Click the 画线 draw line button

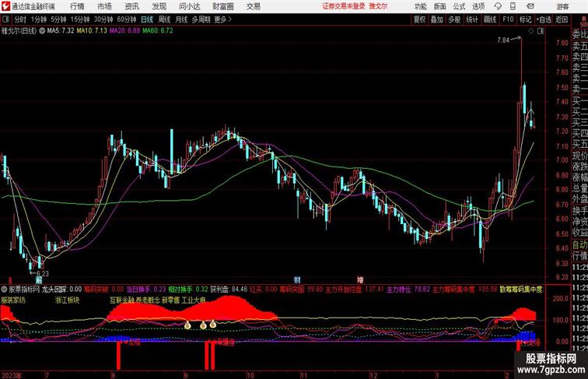[x=490, y=19]
